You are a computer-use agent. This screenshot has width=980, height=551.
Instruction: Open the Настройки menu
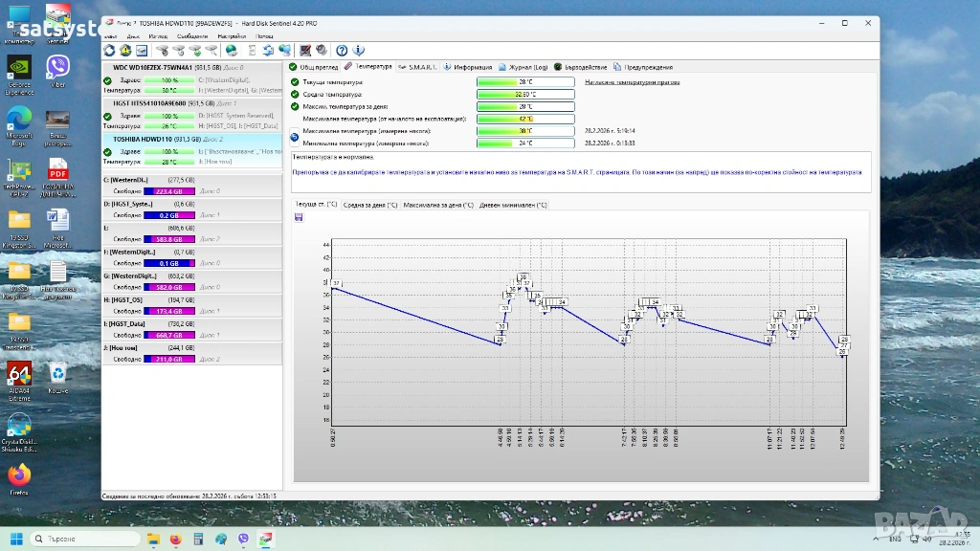232,35
